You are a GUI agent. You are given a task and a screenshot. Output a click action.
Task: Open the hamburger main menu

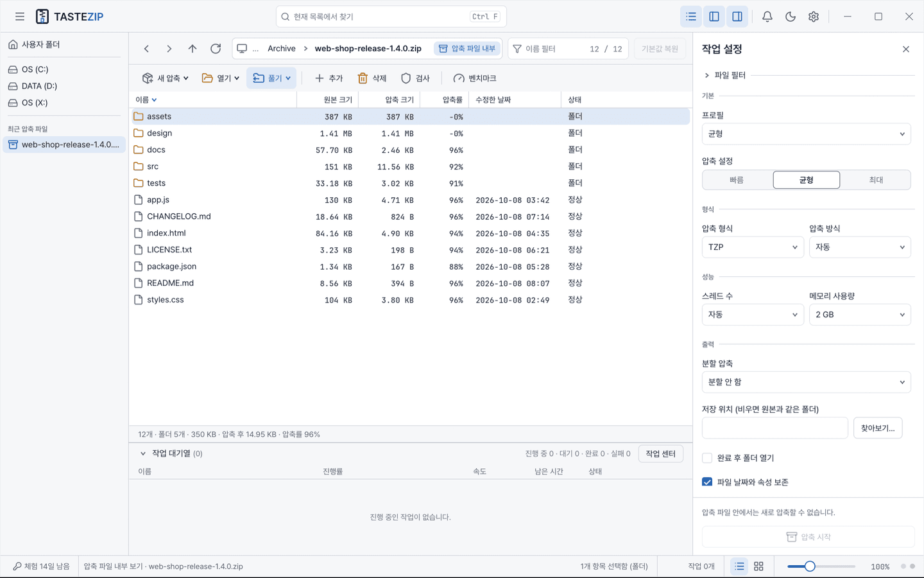pyautogui.click(x=20, y=17)
